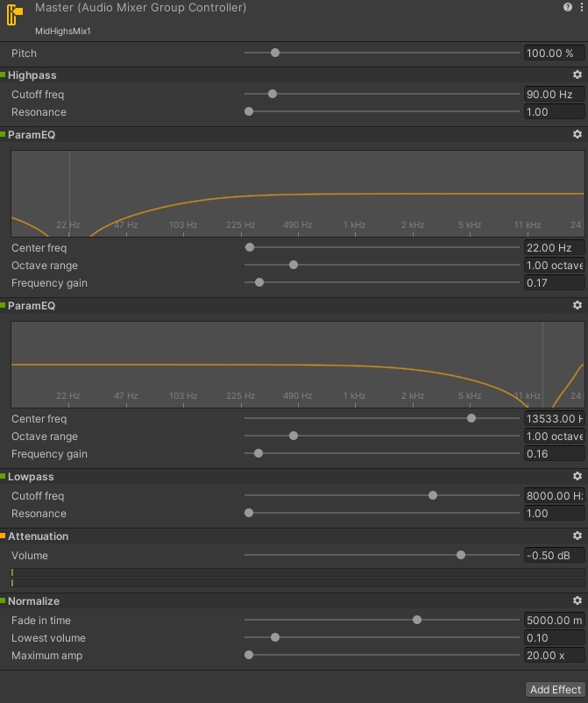The image size is (588, 703).
Task: Open the Attenuation settings gear
Action: point(577,536)
